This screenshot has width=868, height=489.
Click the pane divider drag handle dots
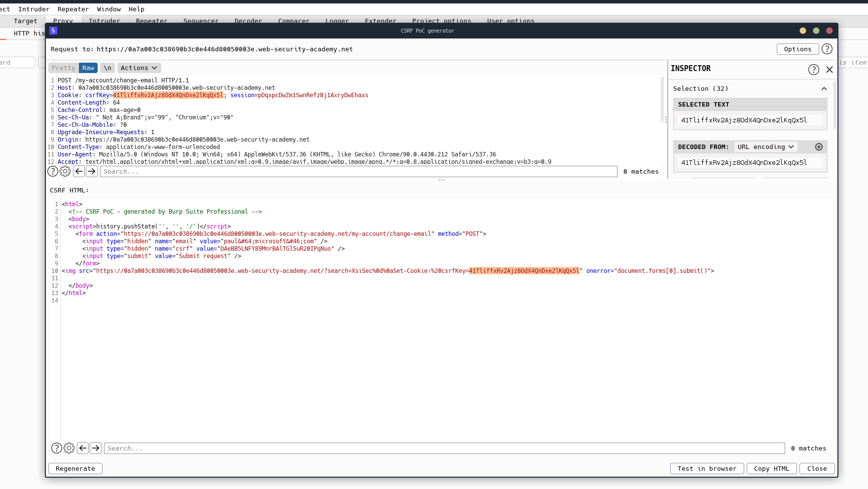coord(441,180)
